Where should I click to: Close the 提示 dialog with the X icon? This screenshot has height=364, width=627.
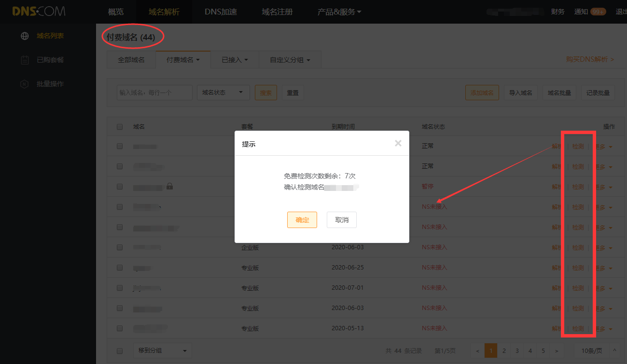pyautogui.click(x=398, y=143)
